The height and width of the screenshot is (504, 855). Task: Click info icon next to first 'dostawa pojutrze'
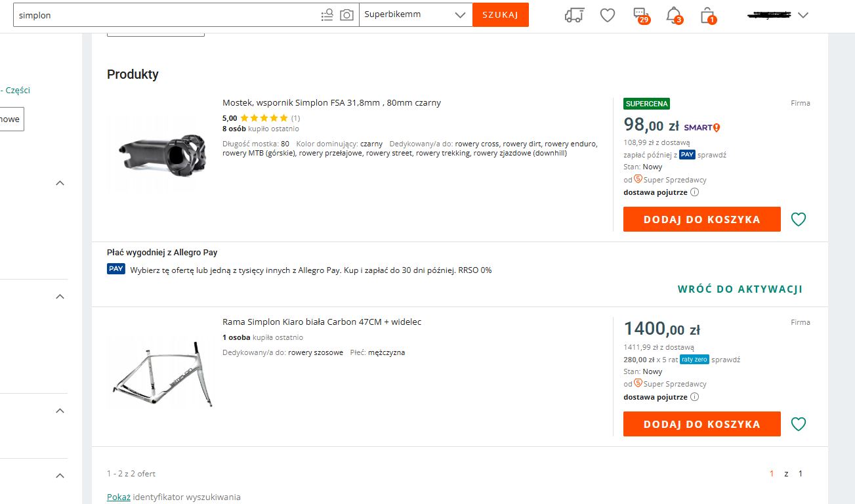point(694,192)
